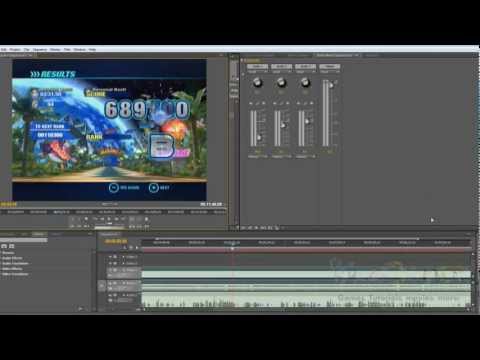This screenshot has width=480, height=360.
Task: Toggle Audio 2 track speaker output
Action: point(115,295)
